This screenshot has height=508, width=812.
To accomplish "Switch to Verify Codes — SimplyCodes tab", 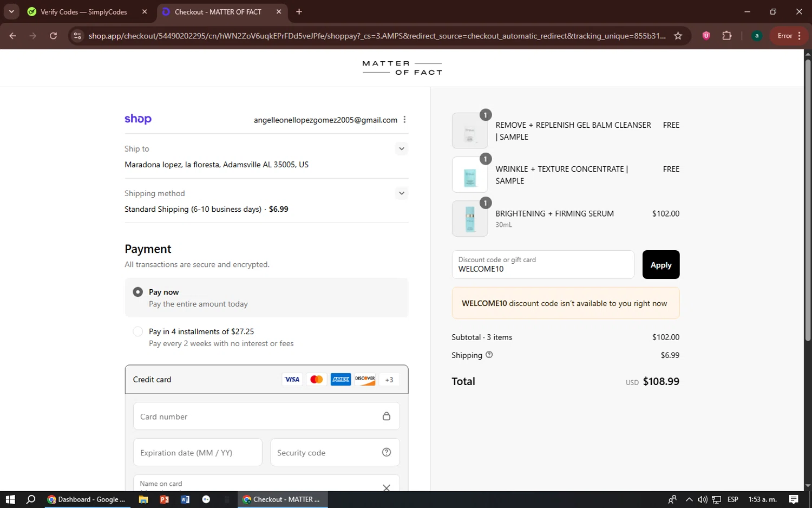I will 84,12.
